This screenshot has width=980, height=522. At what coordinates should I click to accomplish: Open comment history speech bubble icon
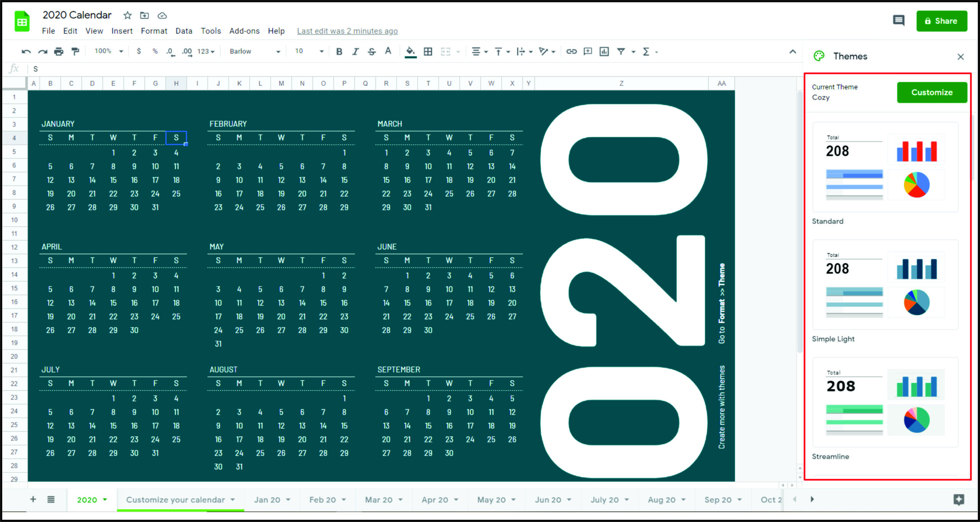pos(898,21)
